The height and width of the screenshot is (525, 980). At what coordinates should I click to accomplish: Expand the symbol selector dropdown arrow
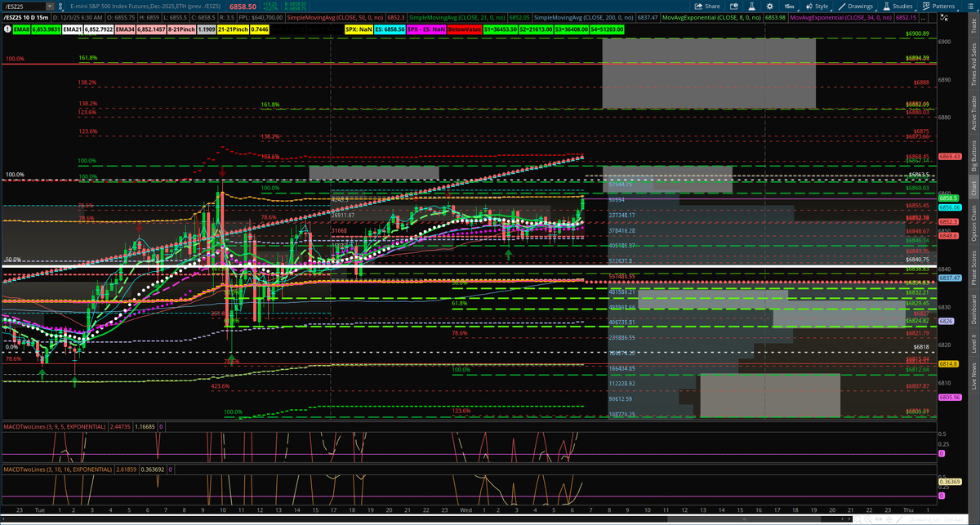coord(50,7)
